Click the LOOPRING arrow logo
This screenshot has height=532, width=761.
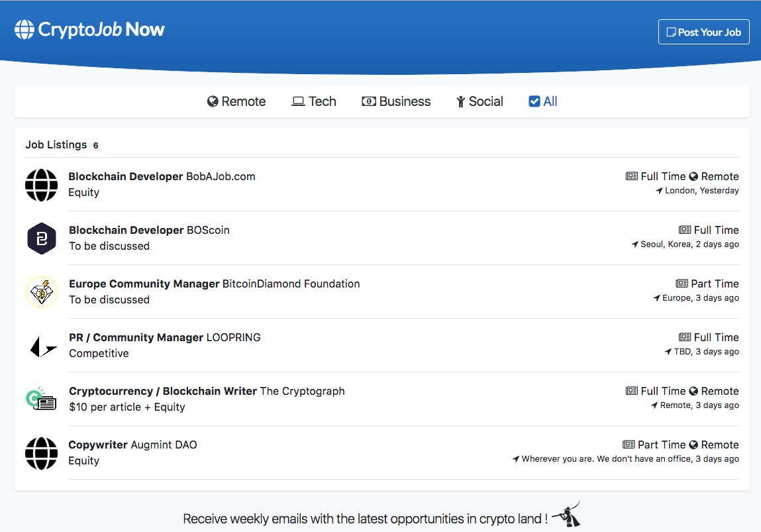[x=43, y=346]
